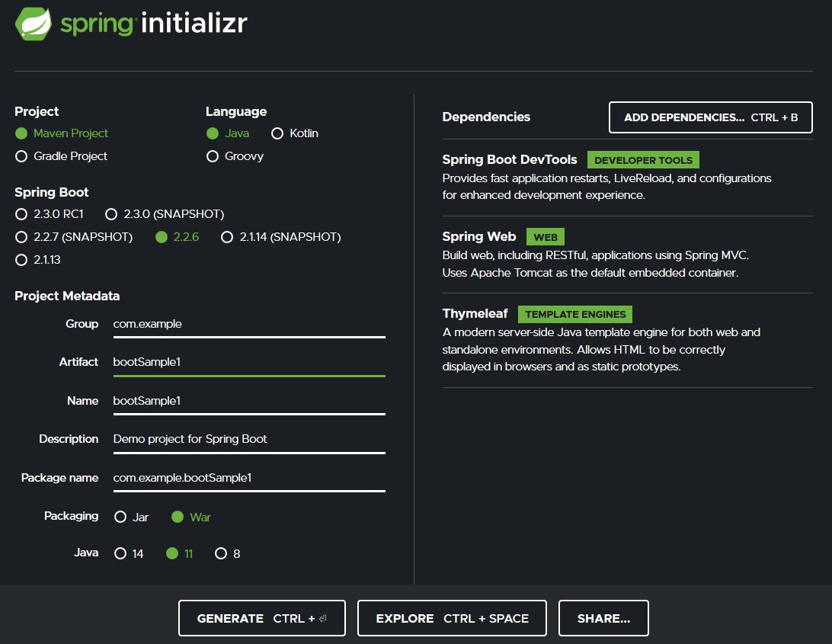
Task: Click the TEMPLATE ENGINES tag
Action: (x=575, y=314)
